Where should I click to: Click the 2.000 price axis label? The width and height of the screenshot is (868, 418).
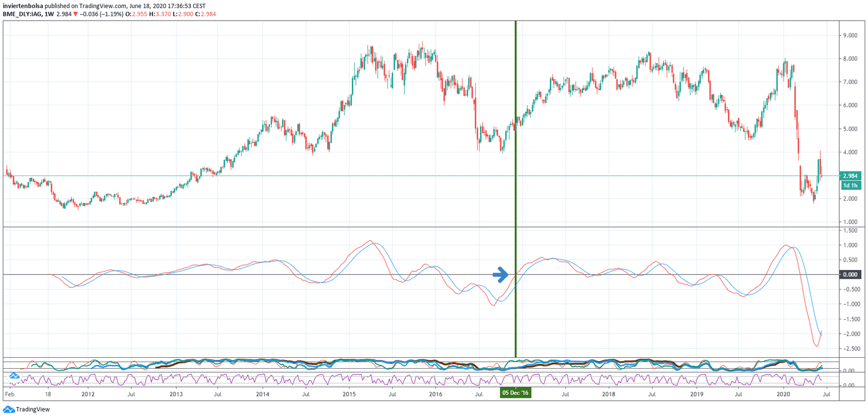click(850, 198)
